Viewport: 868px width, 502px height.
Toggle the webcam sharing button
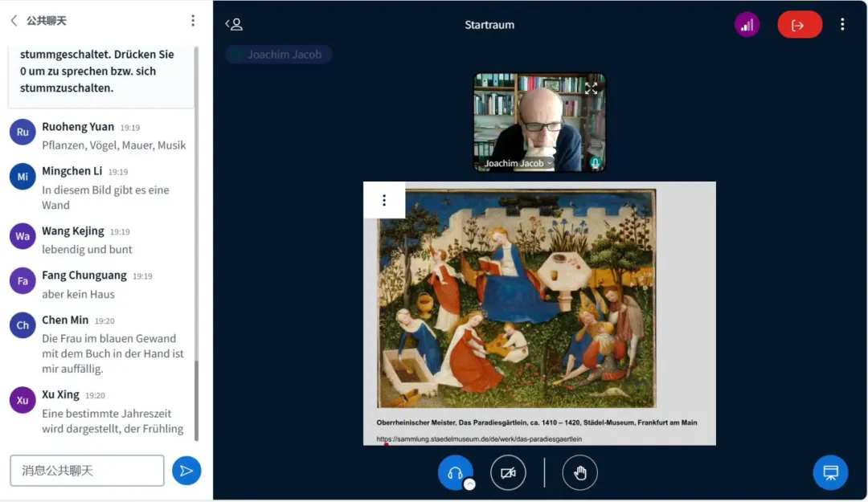(508, 472)
